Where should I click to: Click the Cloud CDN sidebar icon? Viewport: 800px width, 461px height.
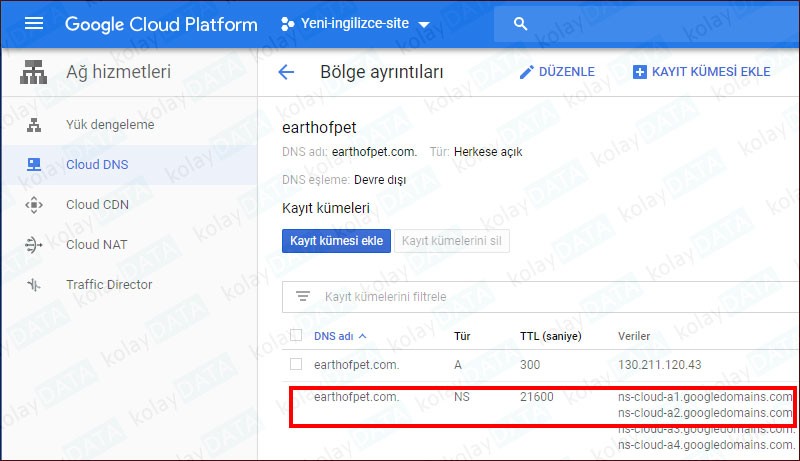pos(34,204)
